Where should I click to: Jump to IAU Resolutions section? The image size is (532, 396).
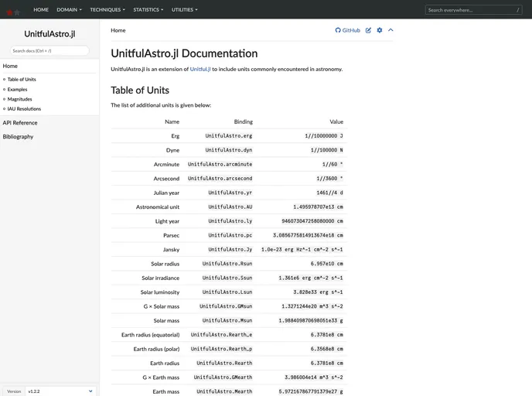coord(24,108)
